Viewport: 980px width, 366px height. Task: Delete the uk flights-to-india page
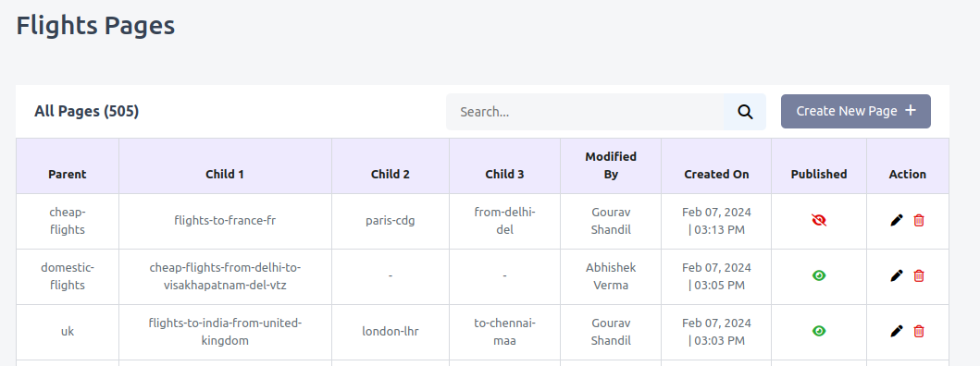click(x=919, y=331)
